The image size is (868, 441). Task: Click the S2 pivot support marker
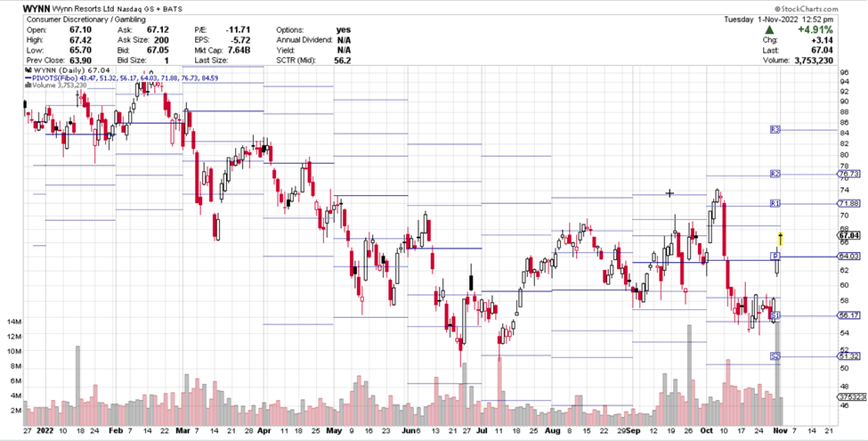pyautogui.click(x=775, y=356)
